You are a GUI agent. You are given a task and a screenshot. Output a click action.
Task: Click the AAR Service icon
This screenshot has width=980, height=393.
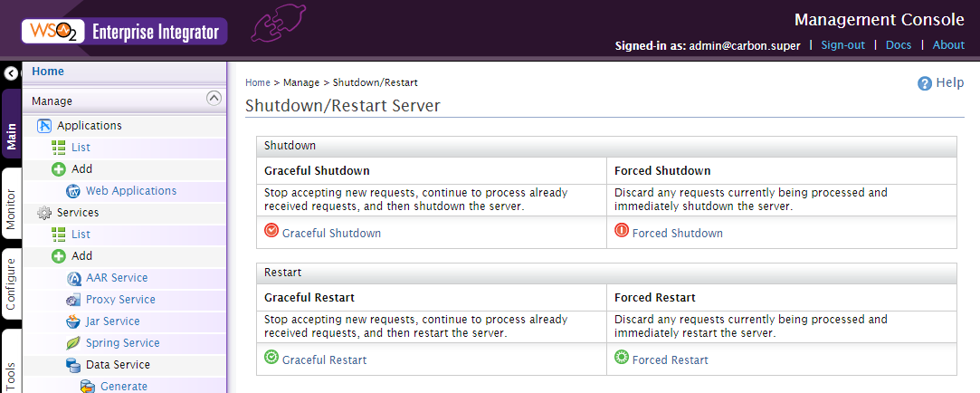pos(73,278)
